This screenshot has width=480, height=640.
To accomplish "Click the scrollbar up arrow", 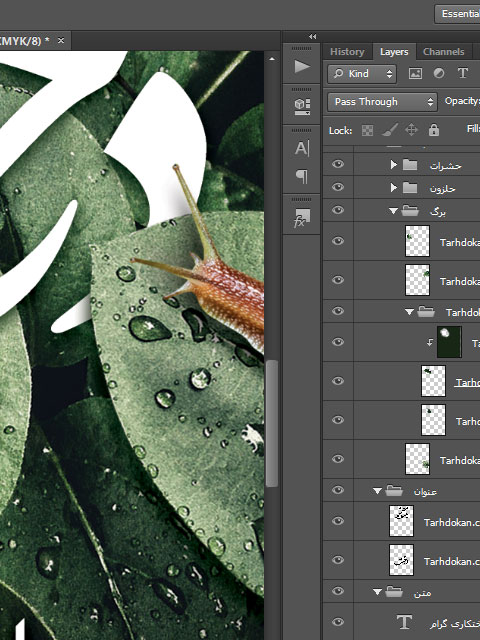I will [x=272, y=59].
